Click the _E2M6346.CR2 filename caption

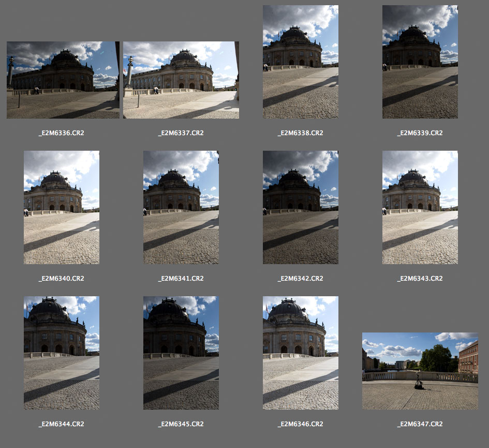[x=301, y=424]
